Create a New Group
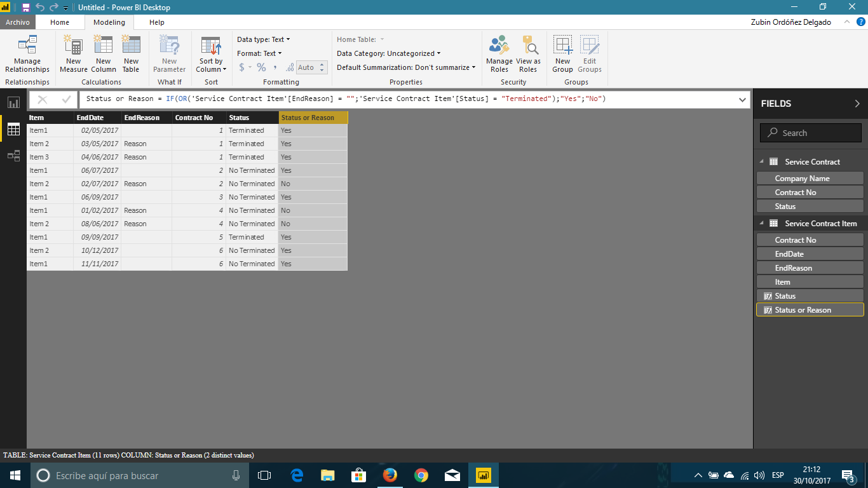868x488 pixels. tap(562, 55)
